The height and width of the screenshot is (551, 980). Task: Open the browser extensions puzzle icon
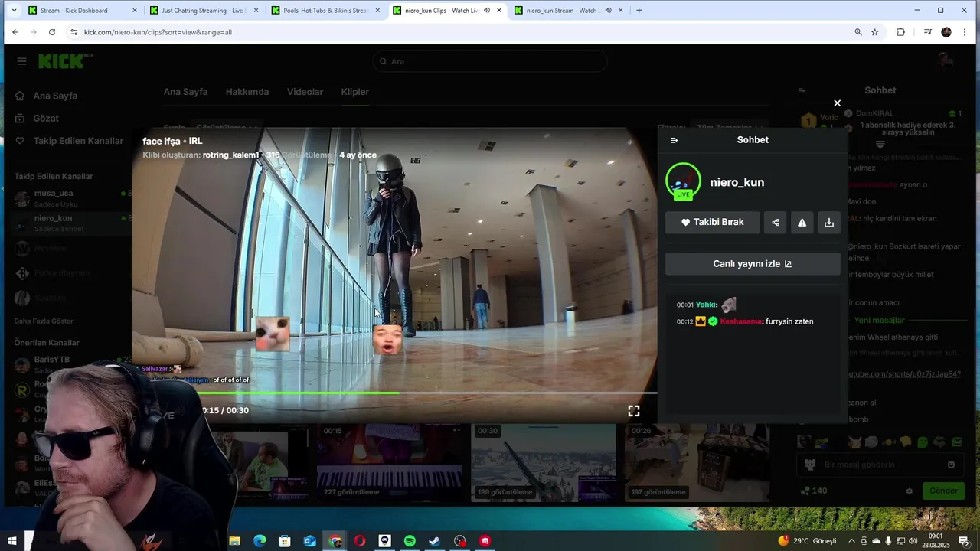coord(900,32)
